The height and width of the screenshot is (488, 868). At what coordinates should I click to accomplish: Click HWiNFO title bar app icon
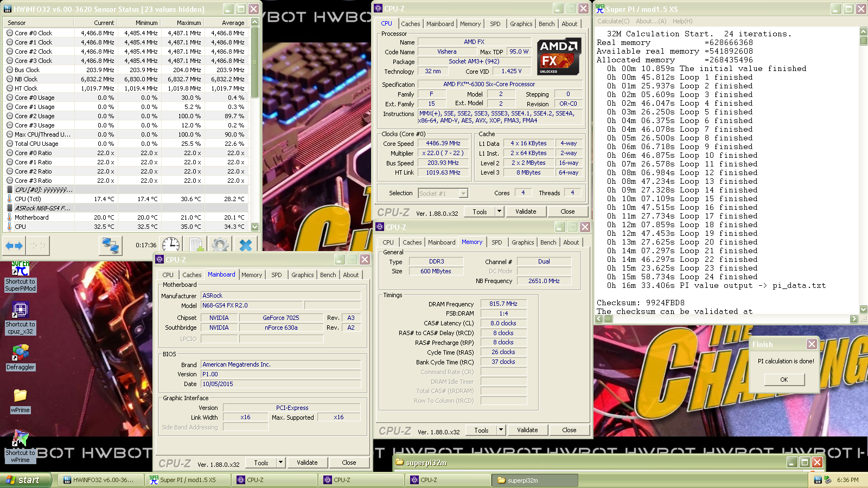(x=8, y=9)
